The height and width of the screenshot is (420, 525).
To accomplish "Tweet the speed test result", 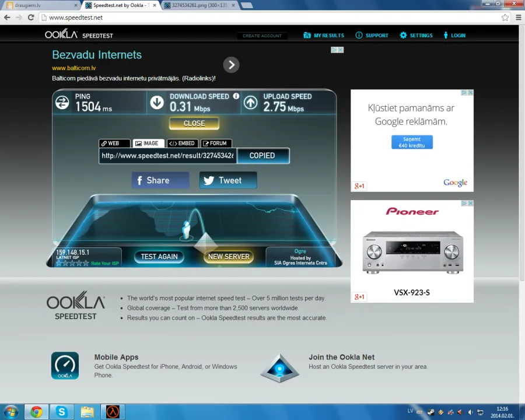I will 228,180.
